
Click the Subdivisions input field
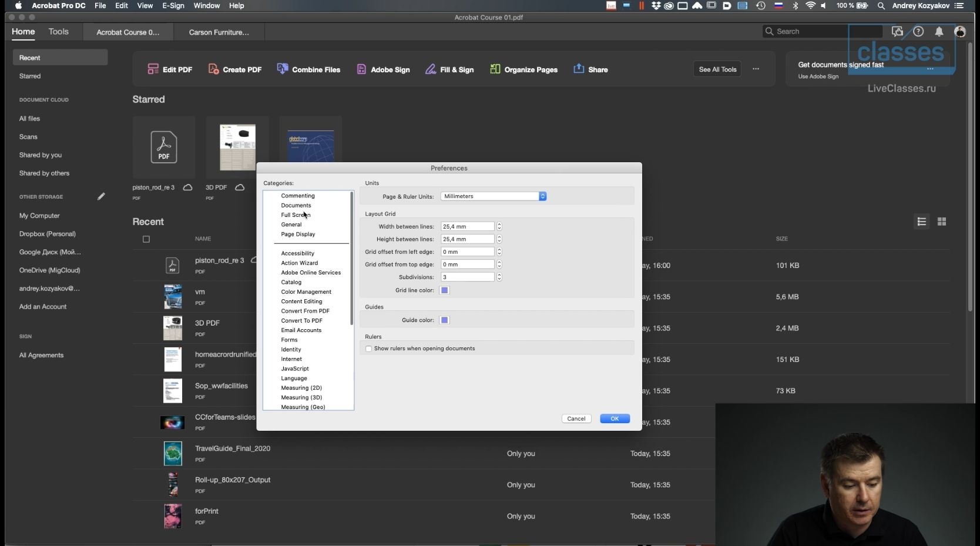pos(468,277)
